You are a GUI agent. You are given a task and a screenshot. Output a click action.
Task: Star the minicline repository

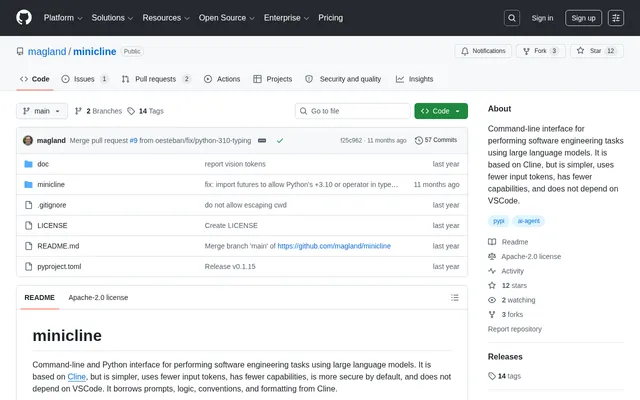click(x=596, y=51)
